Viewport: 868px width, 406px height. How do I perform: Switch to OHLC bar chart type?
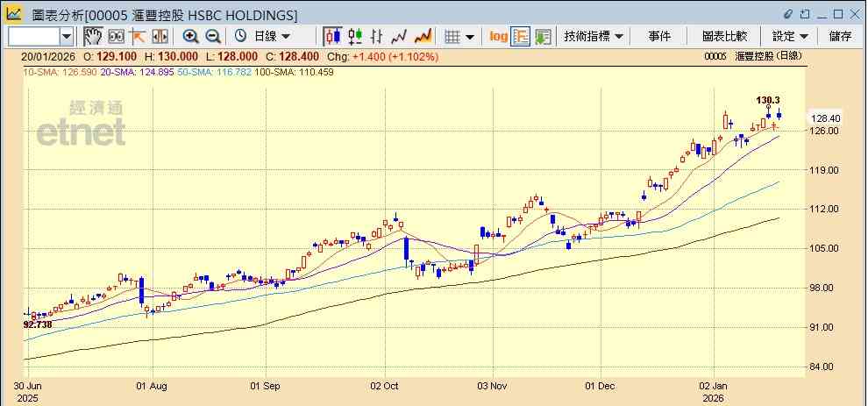click(377, 37)
